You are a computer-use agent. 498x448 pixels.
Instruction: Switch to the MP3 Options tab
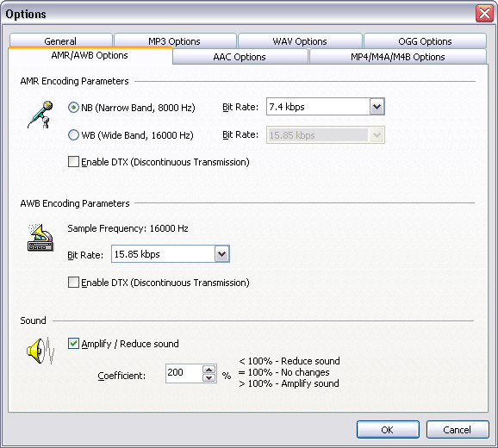(x=175, y=41)
